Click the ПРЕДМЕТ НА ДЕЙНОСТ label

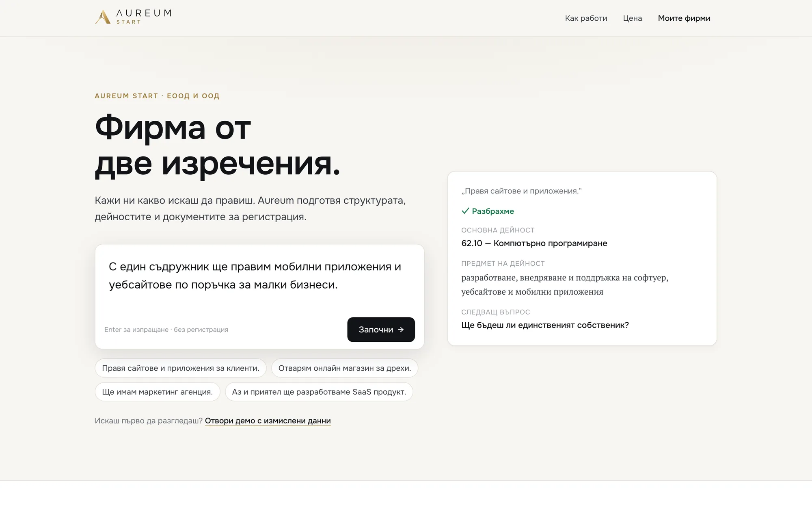coord(503,263)
